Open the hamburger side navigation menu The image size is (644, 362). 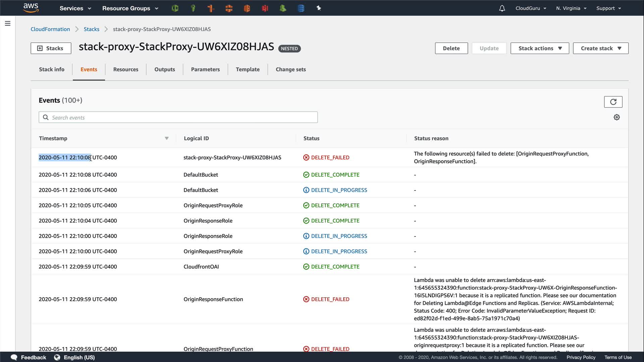(8, 23)
